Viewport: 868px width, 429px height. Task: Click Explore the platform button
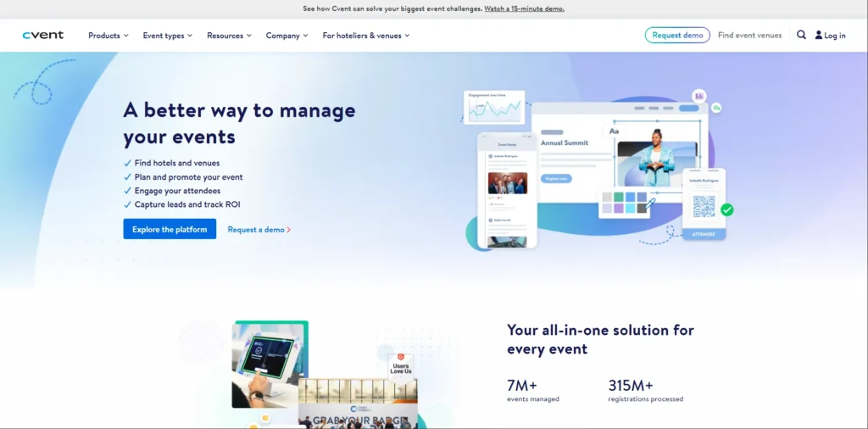pos(170,229)
